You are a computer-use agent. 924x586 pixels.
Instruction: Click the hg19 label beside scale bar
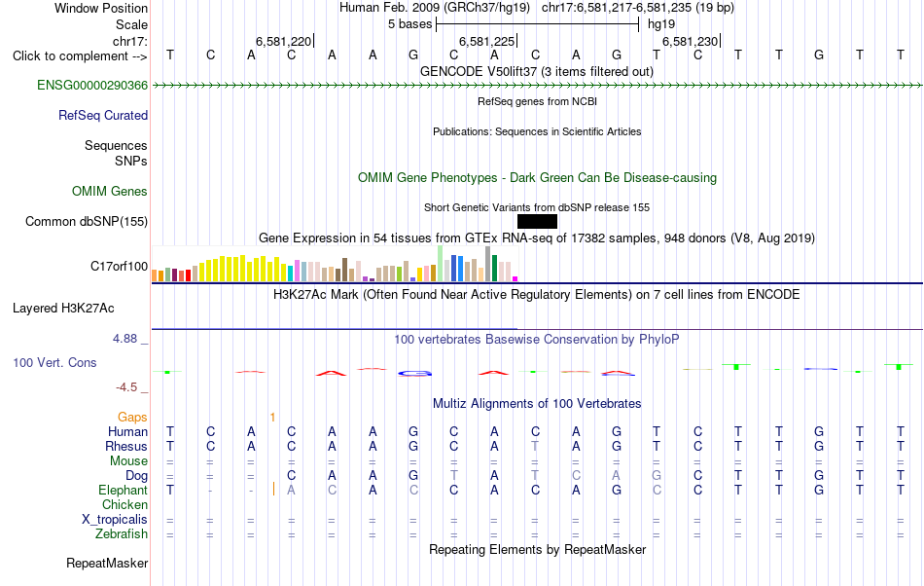661,24
